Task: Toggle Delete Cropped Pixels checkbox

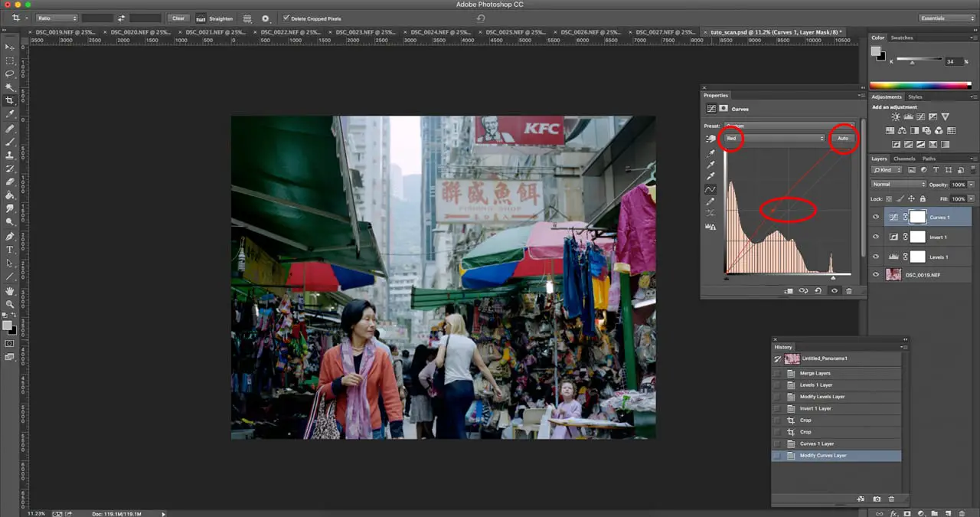Action: click(x=286, y=18)
